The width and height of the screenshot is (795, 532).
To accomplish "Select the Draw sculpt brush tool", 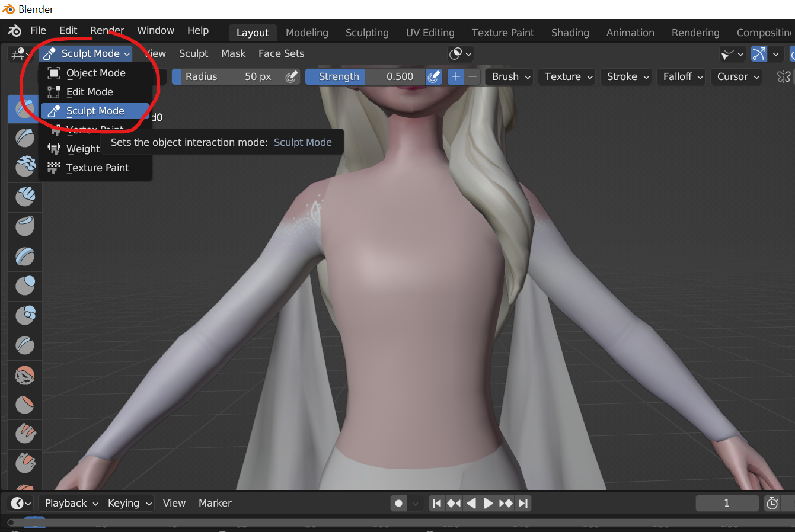I will 24,109.
